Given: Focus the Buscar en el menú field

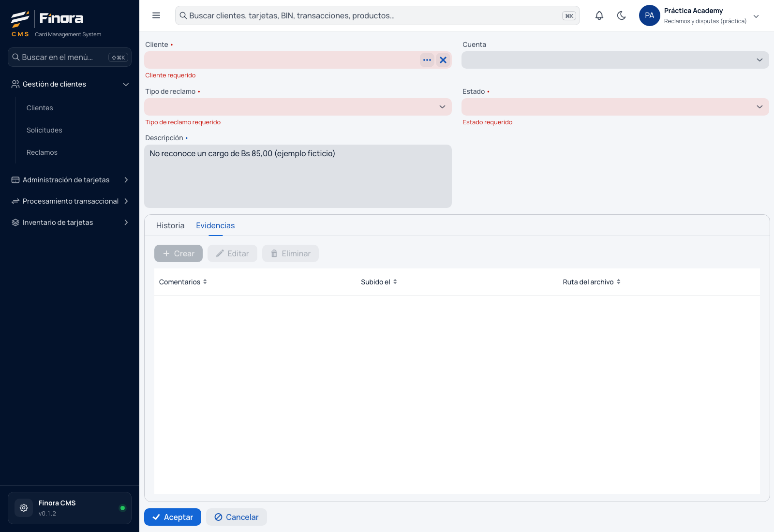Looking at the screenshot, I should click(70, 57).
